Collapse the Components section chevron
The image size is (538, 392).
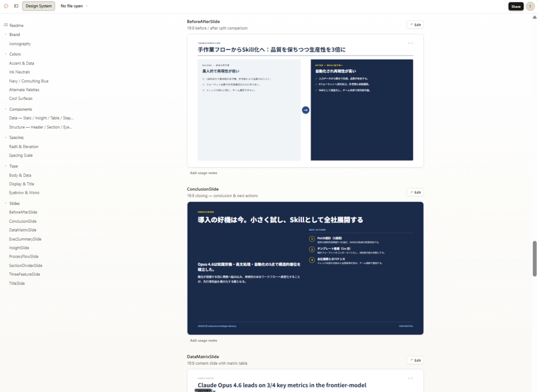(5, 109)
